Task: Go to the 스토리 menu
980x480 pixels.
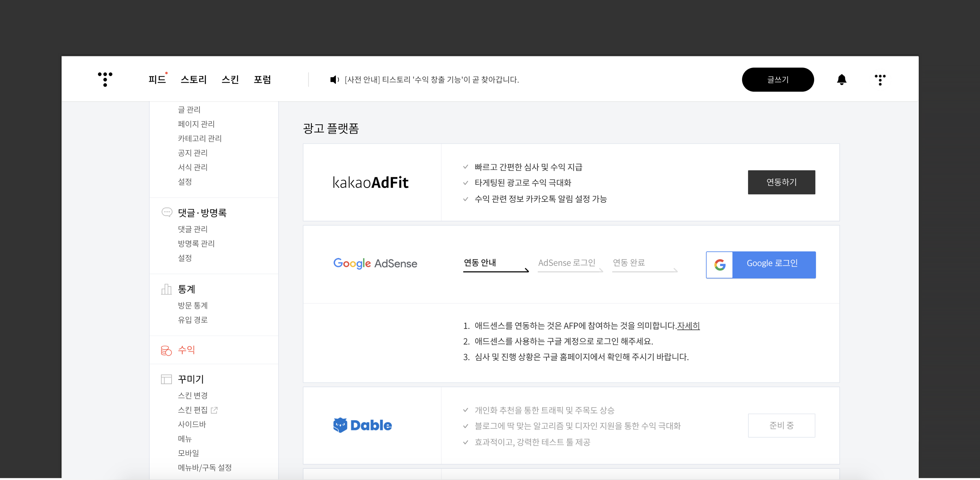Action: coord(193,79)
